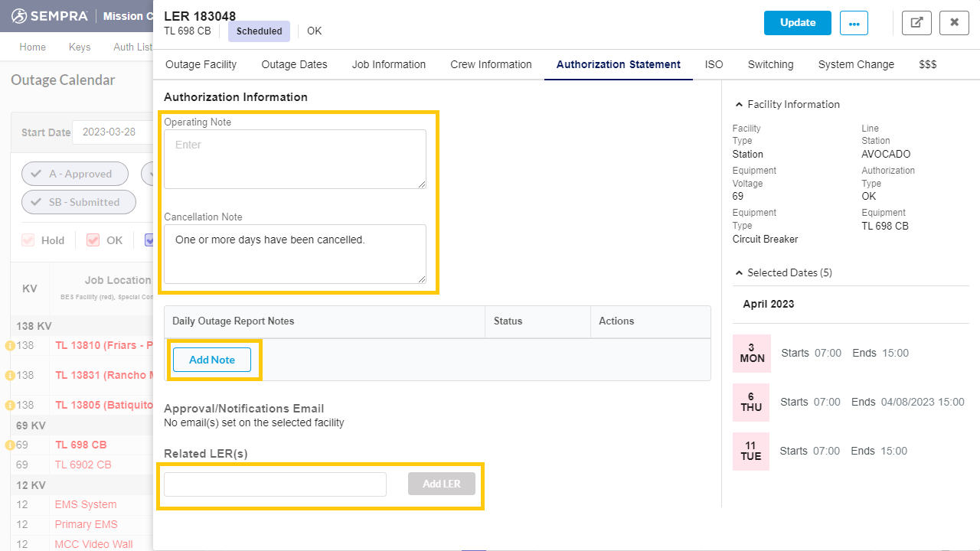Open more actions with the ellipsis icon
Image resolution: width=980 pixels, height=551 pixels.
pyautogui.click(x=854, y=23)
